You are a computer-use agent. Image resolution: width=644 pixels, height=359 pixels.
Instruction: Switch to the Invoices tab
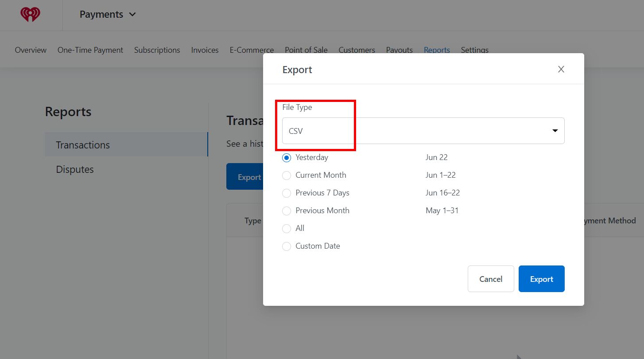click(205, 50)
